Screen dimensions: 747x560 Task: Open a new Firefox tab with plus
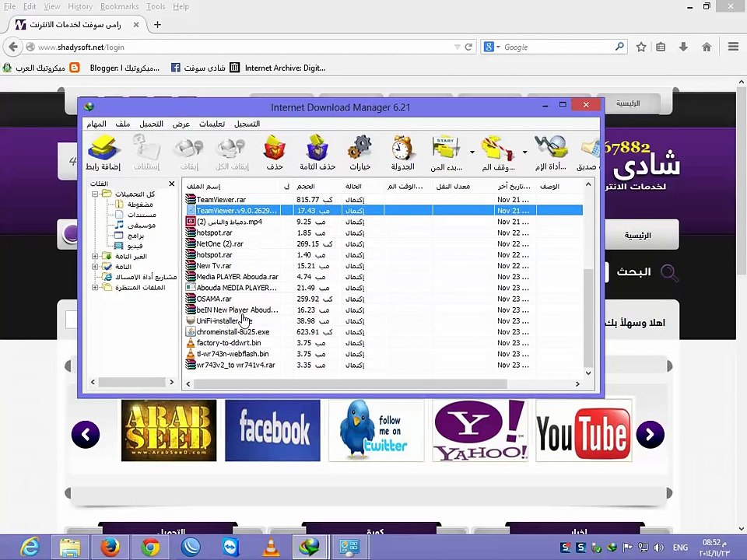pos(157,24)
